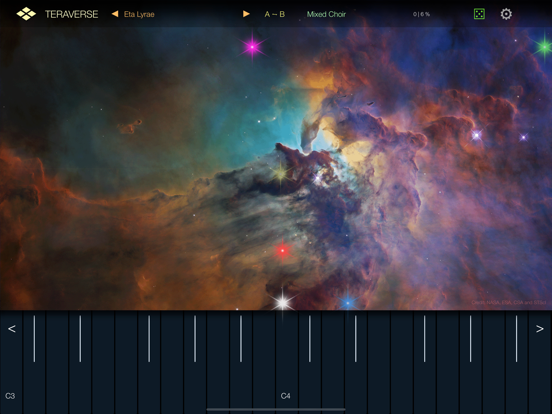Play the G#4 black key
This screenshot has width=552, height=414.
tap(470, 363)
